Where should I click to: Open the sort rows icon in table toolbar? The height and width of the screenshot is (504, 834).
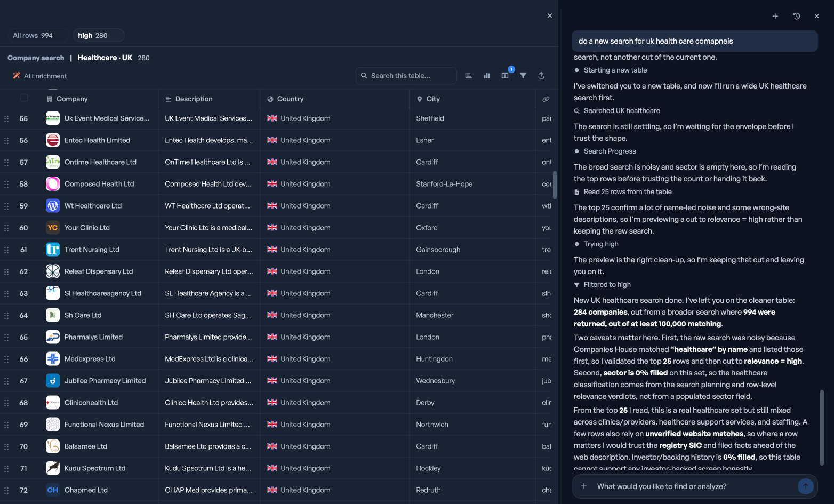(468, 76)
